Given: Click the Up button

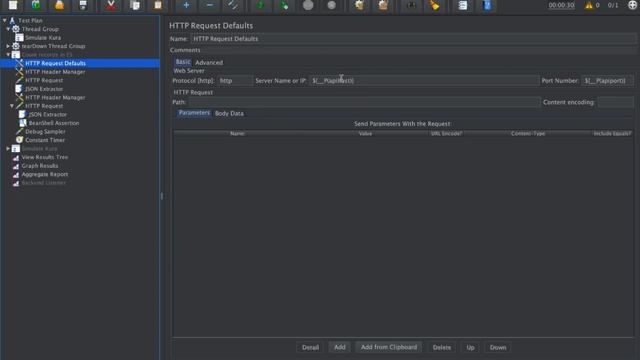Looking at the screenshot, I should 470,347.
